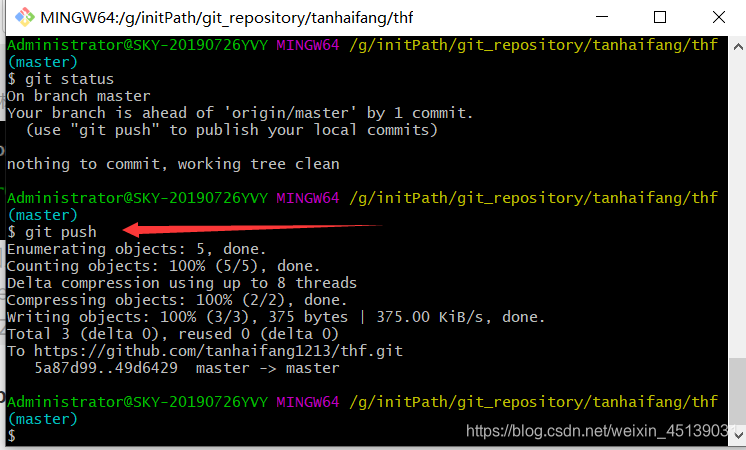Click the '$ git push' command line
Image resolution: width=746 pixels, height=450 pixels.
(52, 232)
